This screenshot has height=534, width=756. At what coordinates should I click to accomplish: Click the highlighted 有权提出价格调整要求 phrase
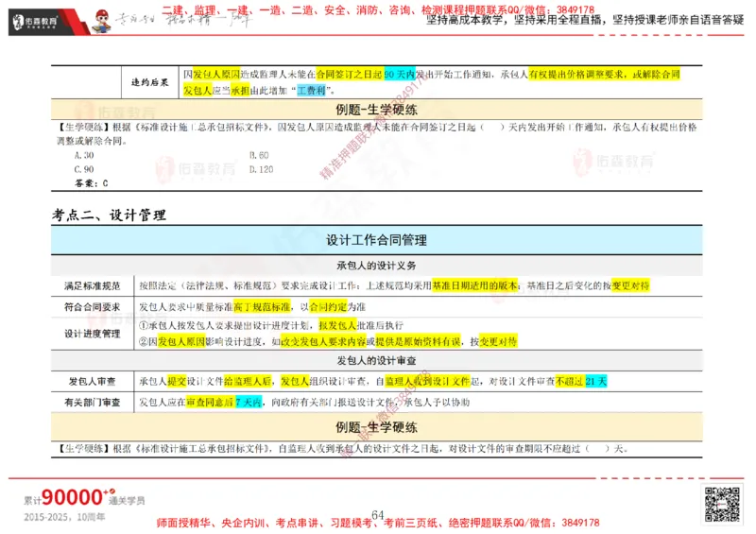pos(576,75)
